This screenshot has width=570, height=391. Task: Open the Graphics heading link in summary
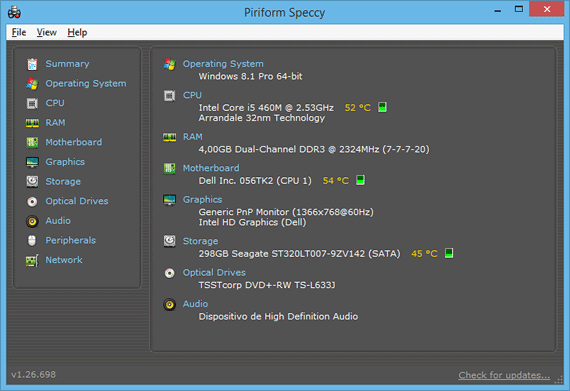[x=202, y=199]
